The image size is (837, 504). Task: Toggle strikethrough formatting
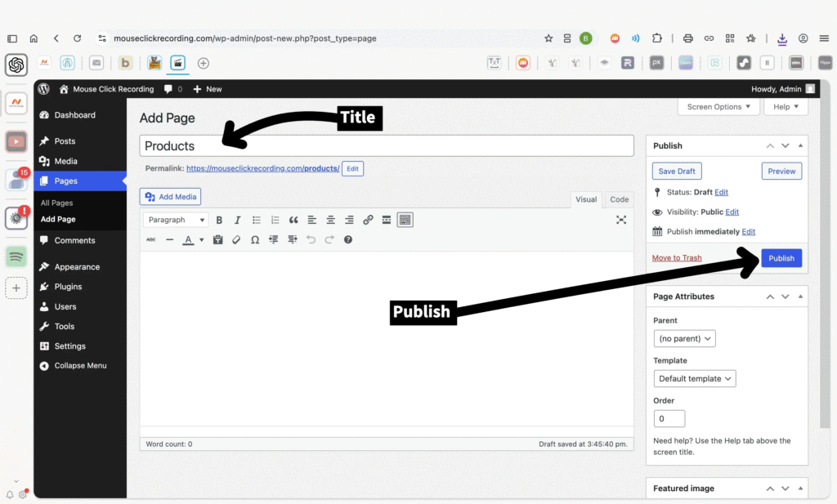(x=150, y=240)
